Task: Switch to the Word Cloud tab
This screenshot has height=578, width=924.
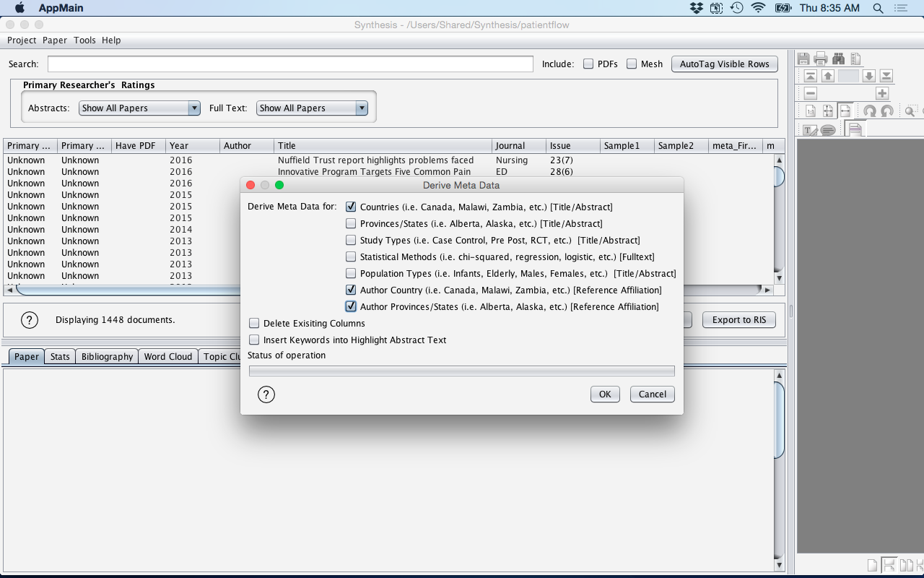Action: pos(168,357)
